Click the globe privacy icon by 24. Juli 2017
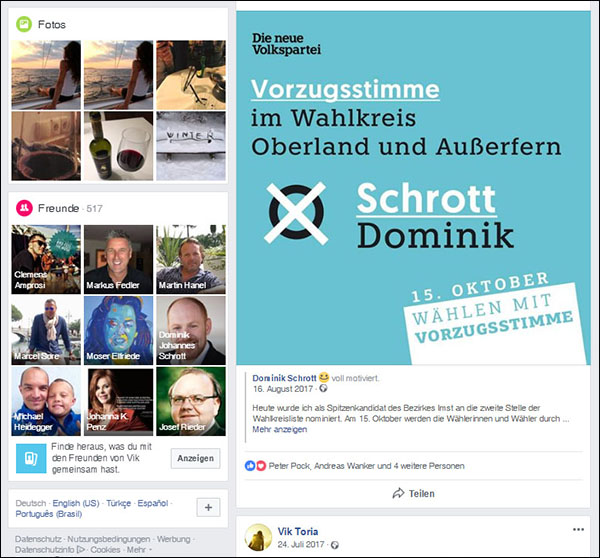600x558 pixels. [x=334, y=545]
